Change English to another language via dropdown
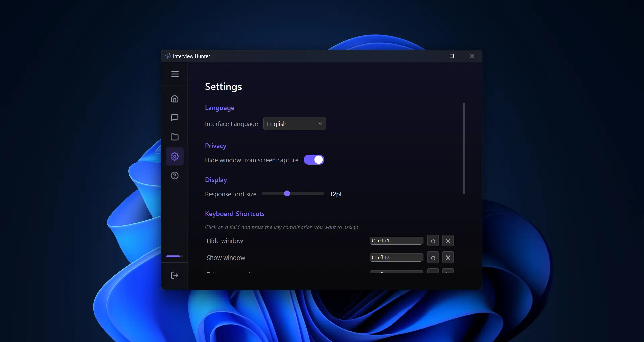644x342 pixels. coord(294,123)
